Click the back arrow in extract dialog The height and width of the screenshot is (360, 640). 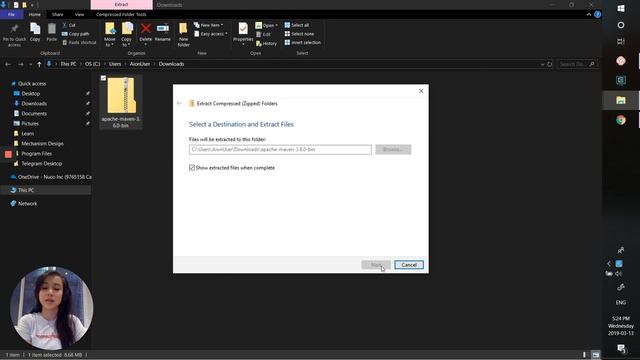[179, 103]
